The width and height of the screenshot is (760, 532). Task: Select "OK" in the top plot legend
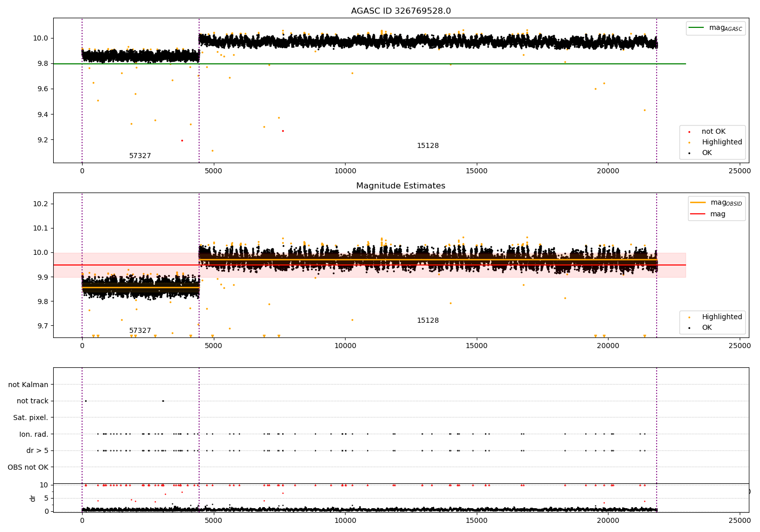point(707,153)
